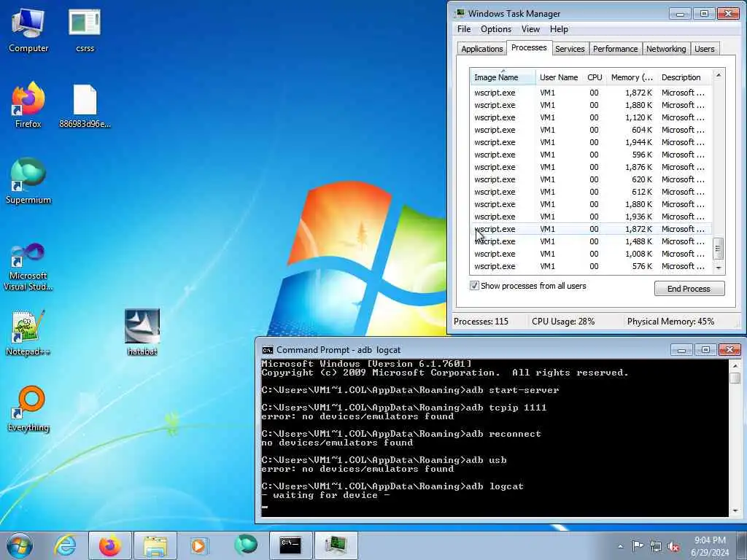
Task: Click Command Prompt scrollbar down arrow
Action: tap(735, 511)
